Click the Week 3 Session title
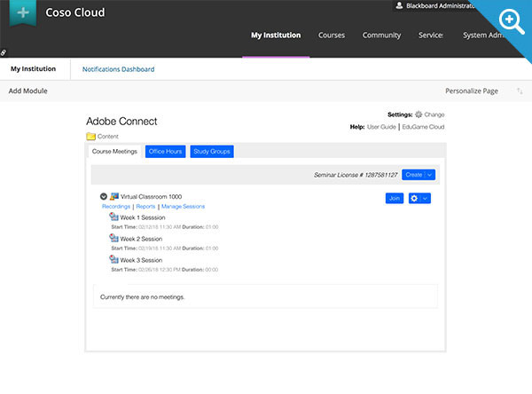This screenshot has width=532, height=394. point(141,261)
